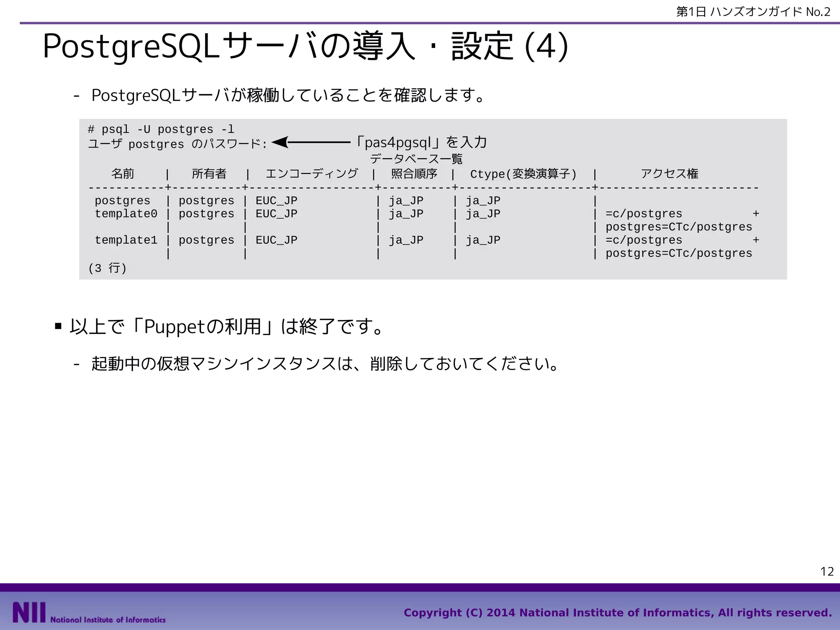Image resolution: width=840 pixels, height=630 pixels.
Task: Click the database name "template0"
Action: tap(126, 214)
